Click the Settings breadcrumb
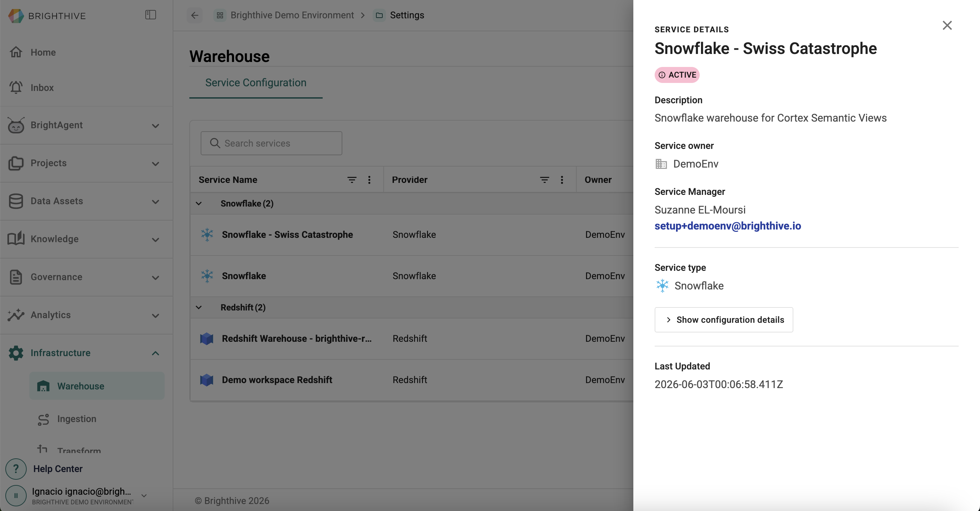 407,15
